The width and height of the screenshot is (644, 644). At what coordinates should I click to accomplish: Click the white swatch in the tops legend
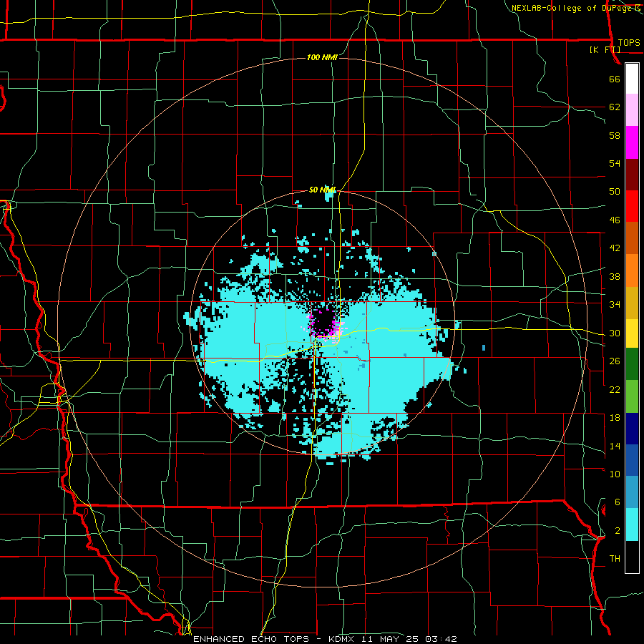click(x=632, y=79)
